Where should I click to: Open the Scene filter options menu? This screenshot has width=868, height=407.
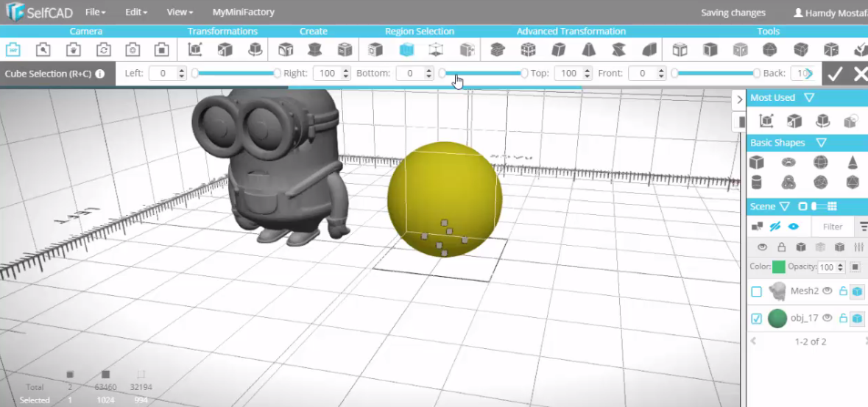(862, 227)
